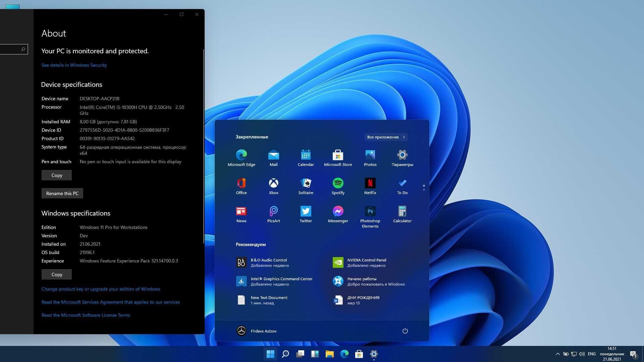Start the Solitaire game
This screenshot has width=644, height=362.
pyautogui.click(x=306, y=186)
